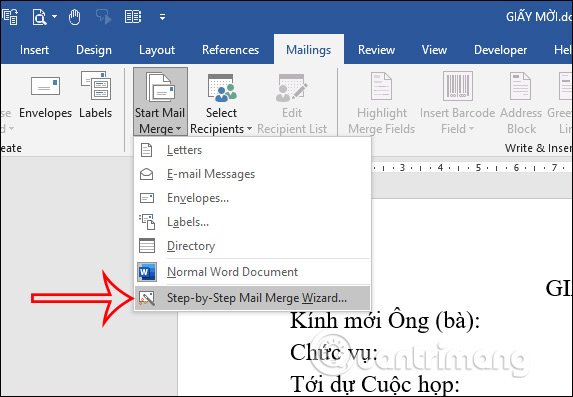This screenshot has height=397, width=573.
Task: Open Print Preview dropdown arrow
Action: tap(54, 16)
